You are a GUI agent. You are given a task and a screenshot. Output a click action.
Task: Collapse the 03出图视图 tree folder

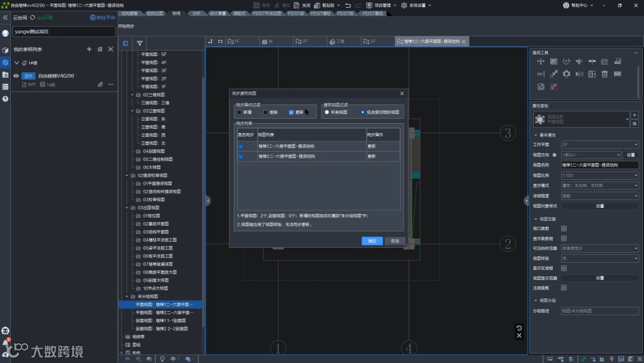click(127, 208)
